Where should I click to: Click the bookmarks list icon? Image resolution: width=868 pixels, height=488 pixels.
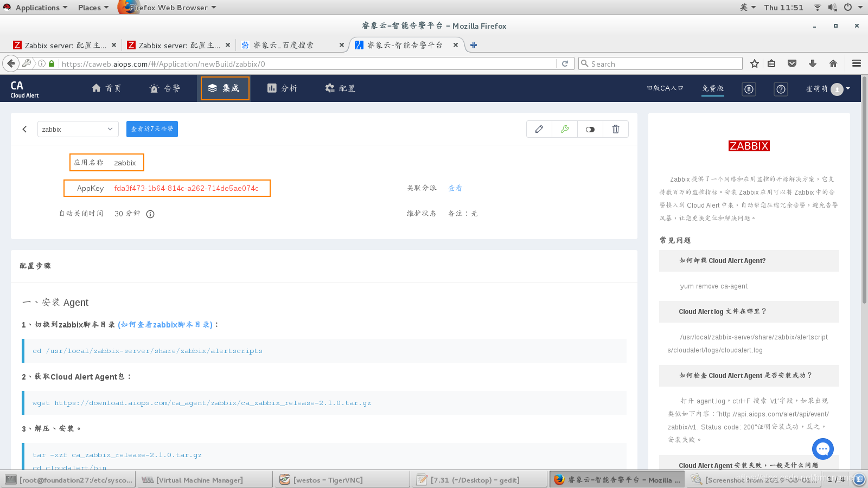771,63
